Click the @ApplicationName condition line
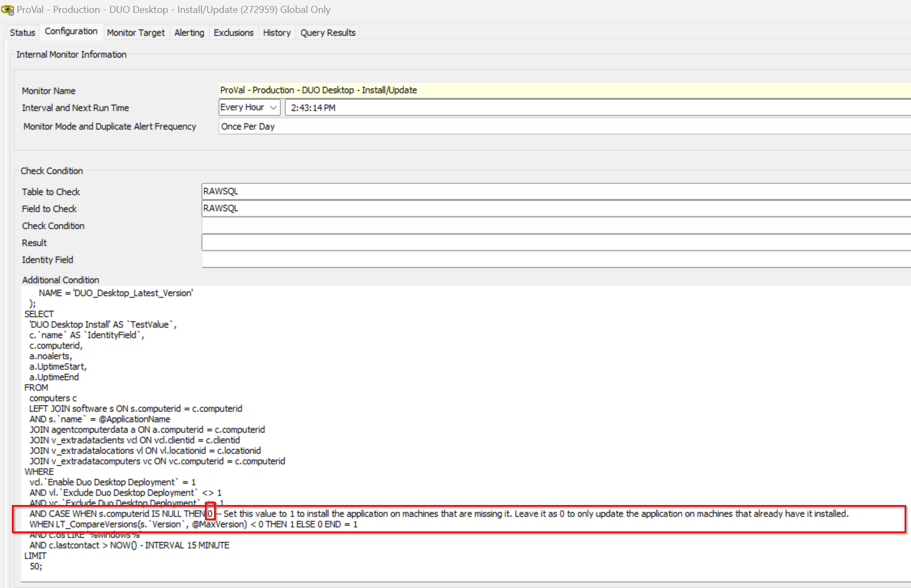 click(100, 419)
